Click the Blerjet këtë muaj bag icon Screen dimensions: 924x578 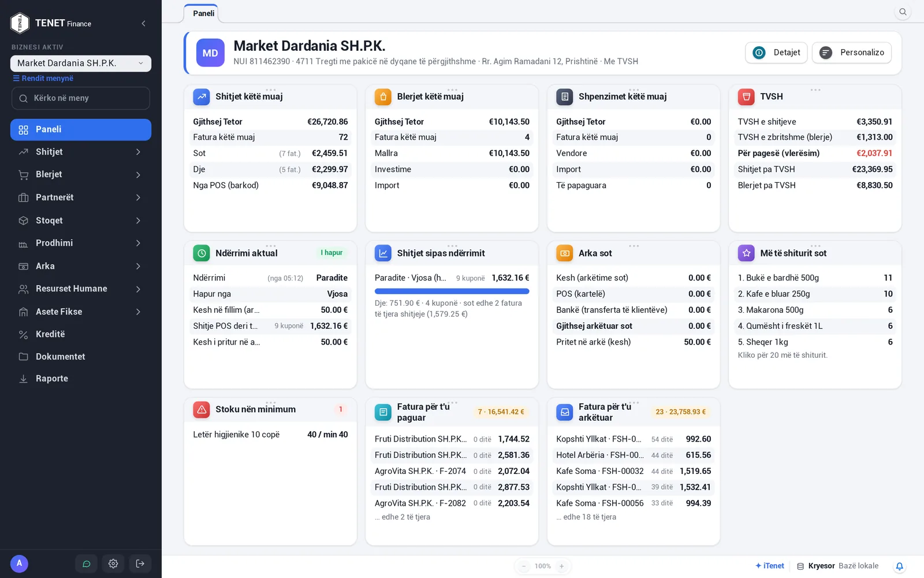383,97
